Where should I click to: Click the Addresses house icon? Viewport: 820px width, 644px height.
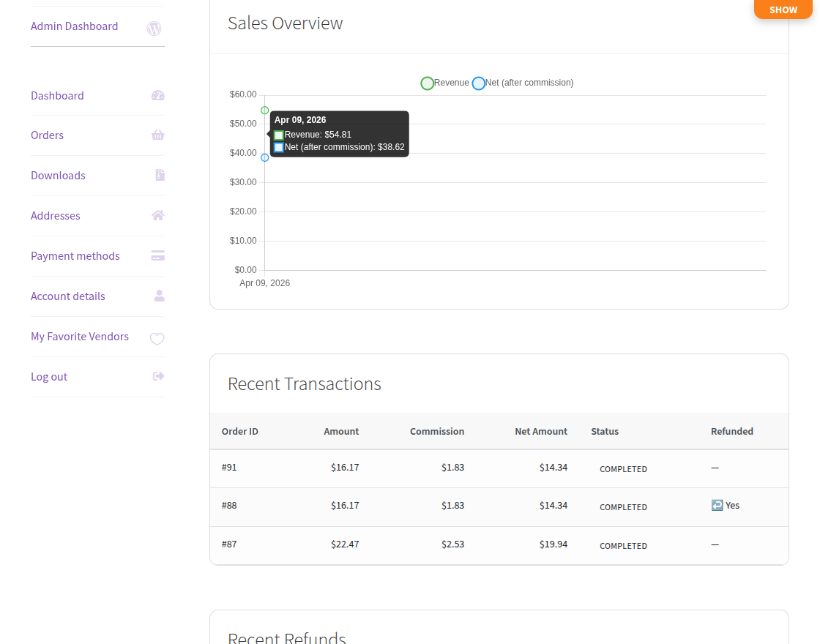point(157,215)
